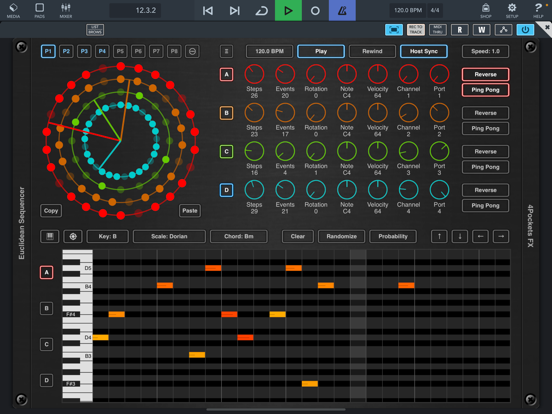Open the Help question mark icon
The width and height of the screenshot is (552, 414).
[538, 10]
